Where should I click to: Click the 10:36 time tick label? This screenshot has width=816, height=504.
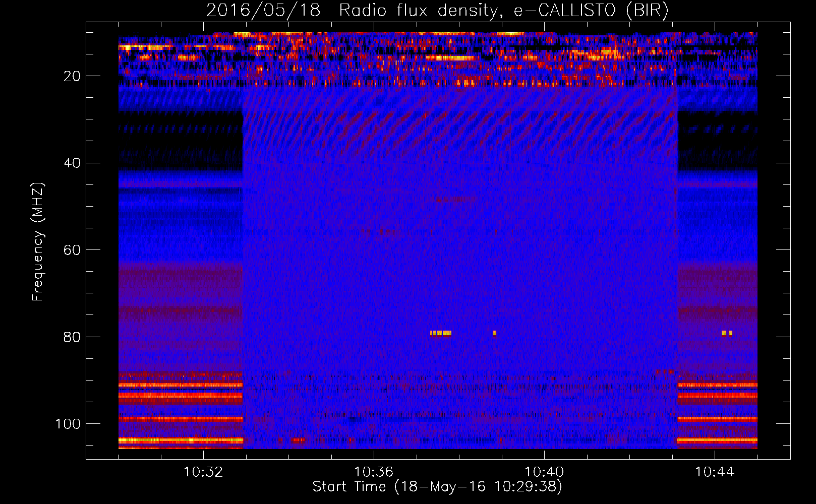point(374,472)
